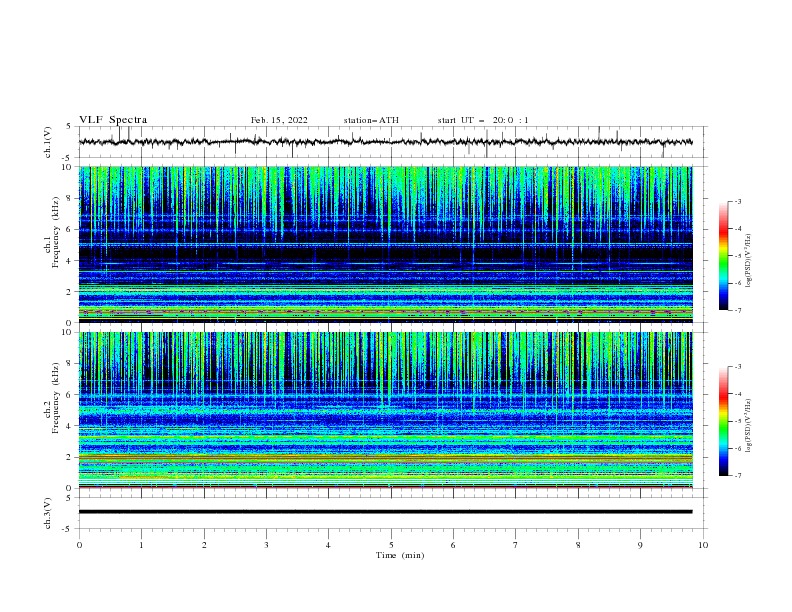Click the "-5" tick on ch.1(V) axis
This screenshot has height=612, width=792.
tap(68, 158)
